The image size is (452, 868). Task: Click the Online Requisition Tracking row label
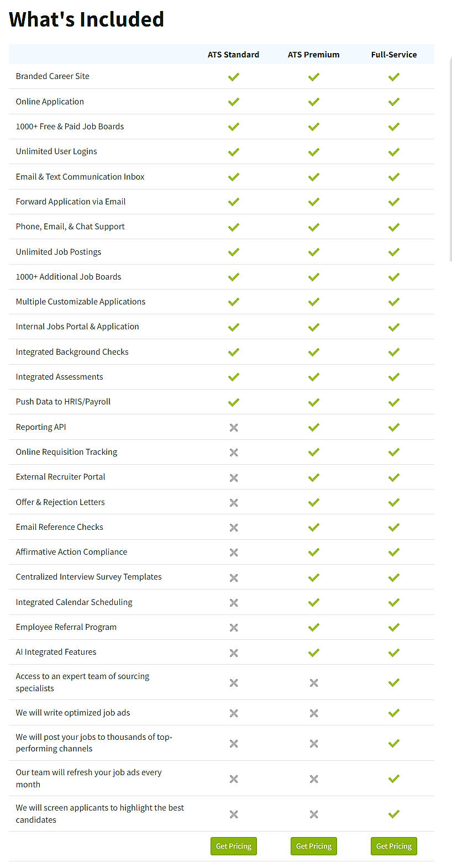66,451
